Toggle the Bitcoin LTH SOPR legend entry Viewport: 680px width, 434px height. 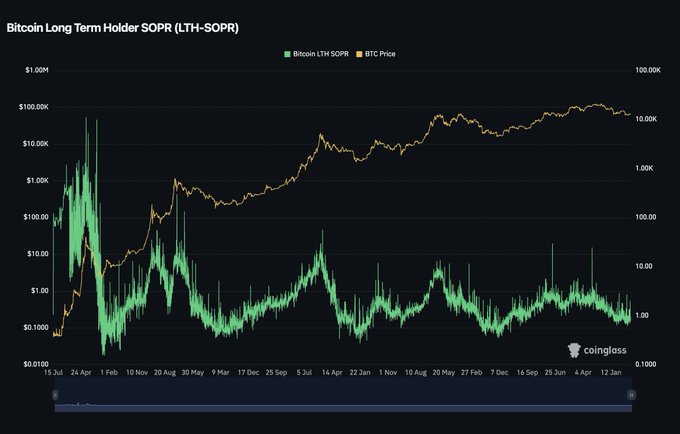316,54
